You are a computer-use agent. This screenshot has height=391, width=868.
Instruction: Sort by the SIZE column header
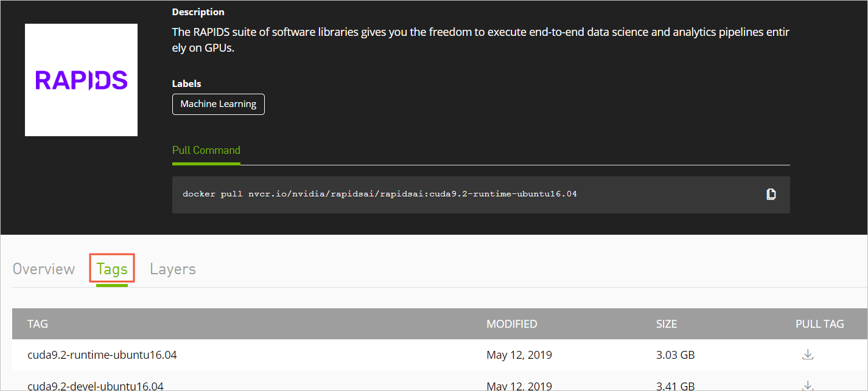pyautogui.click(x=667, y=324)
